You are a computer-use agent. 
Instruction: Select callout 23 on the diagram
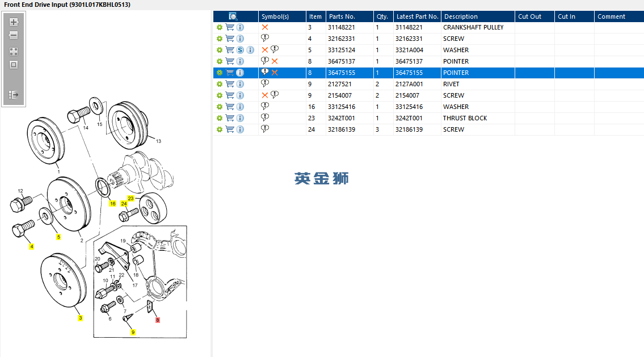[x=131, y=199]
